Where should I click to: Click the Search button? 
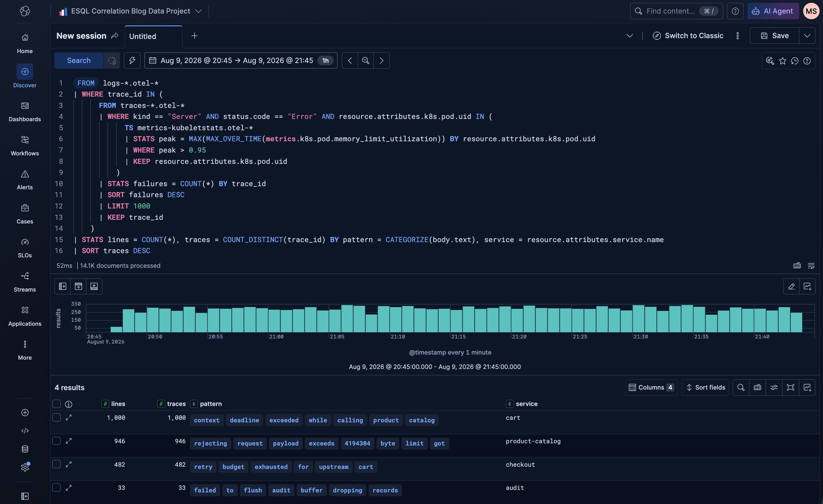click(x=79, y=60)
